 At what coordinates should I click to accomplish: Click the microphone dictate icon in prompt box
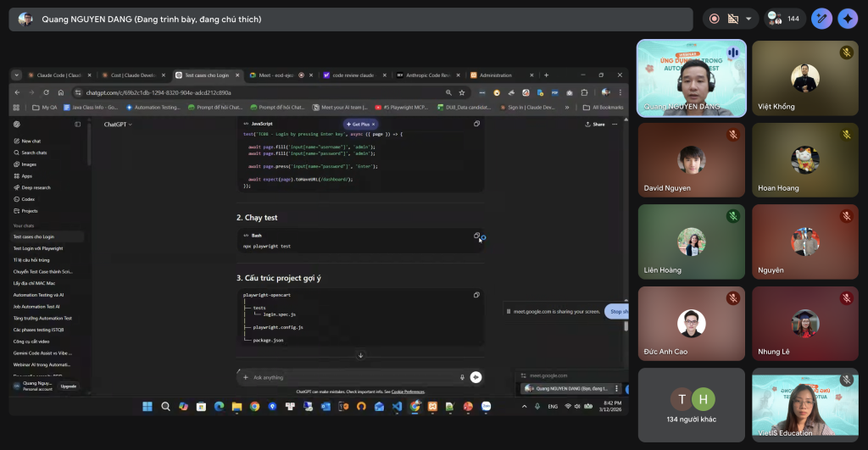(462, 377)
